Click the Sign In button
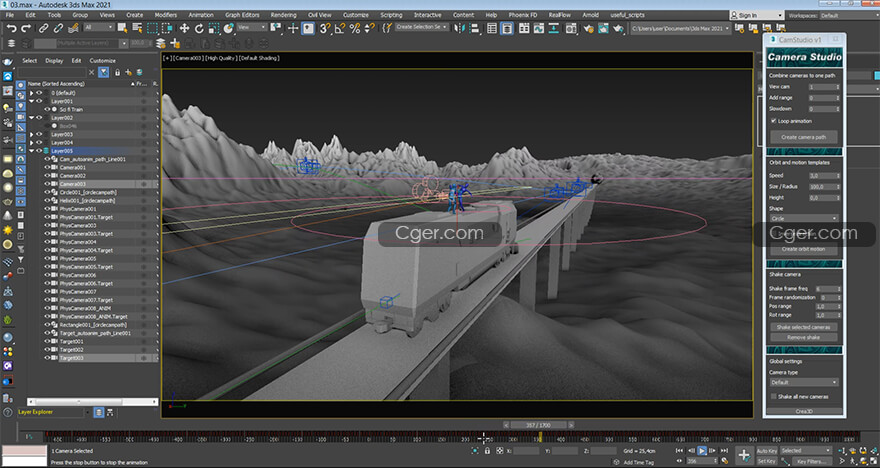 (x=757, y=15)
